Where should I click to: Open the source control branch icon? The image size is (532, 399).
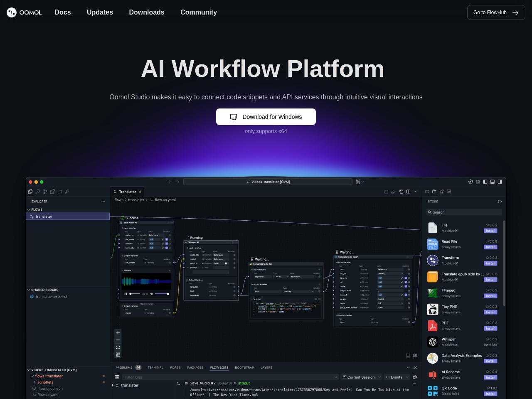(45, 192)
